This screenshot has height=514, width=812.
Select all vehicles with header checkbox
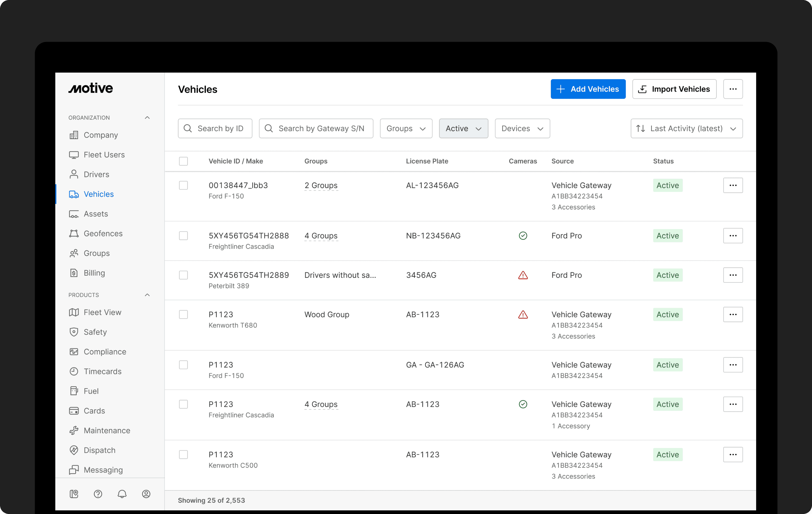184,161
